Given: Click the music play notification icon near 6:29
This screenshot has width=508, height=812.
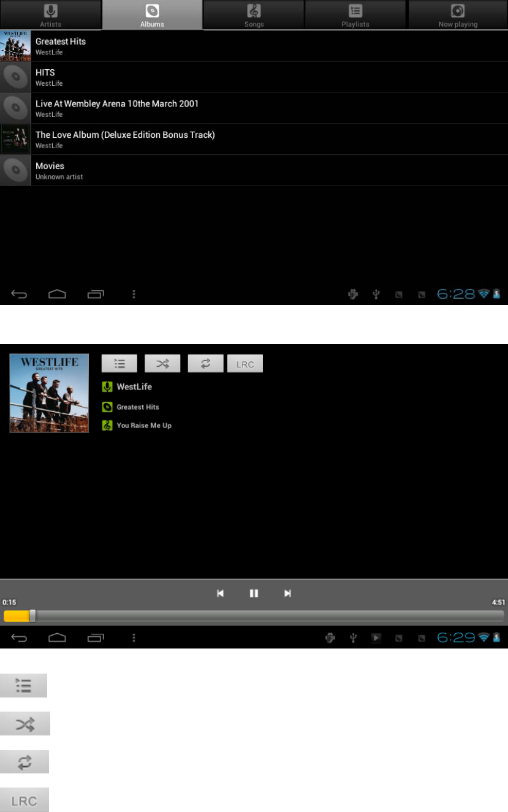Looking at the screenshot, I should point(376,638).
